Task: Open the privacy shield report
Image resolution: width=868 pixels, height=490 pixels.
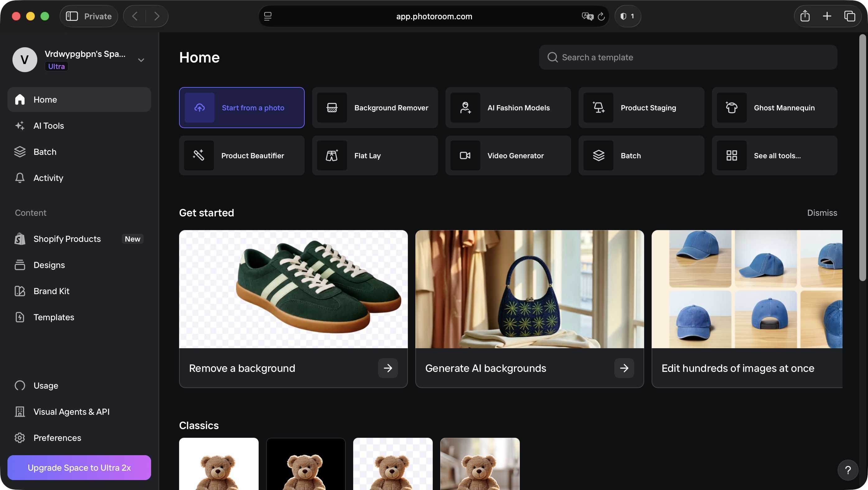Action: pos(628,16)
